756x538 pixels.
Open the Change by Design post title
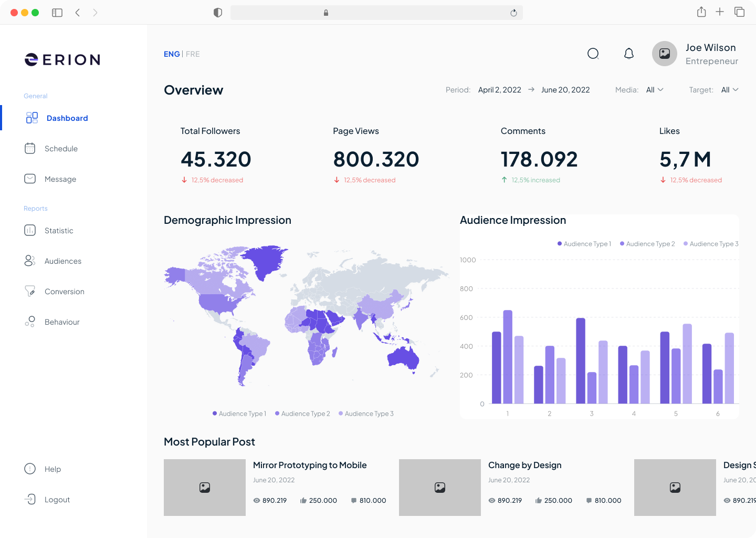coord(524,465)
